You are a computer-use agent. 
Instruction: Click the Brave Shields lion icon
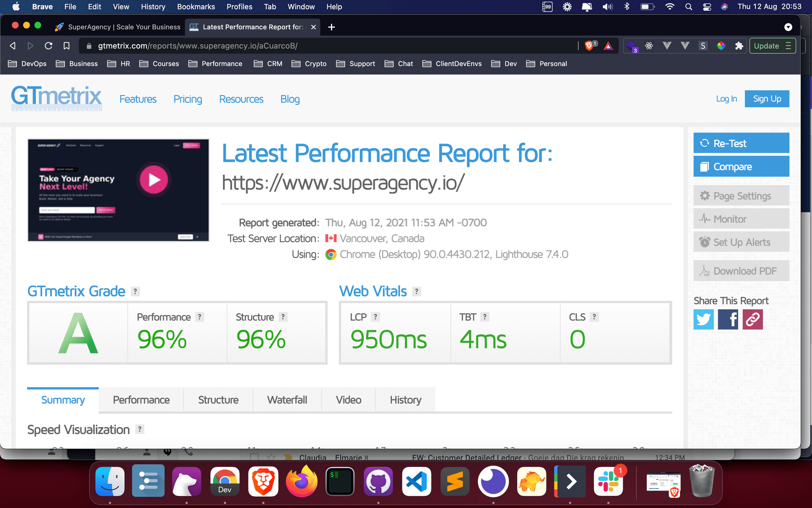pyautogui.click(x=589, y=46)
